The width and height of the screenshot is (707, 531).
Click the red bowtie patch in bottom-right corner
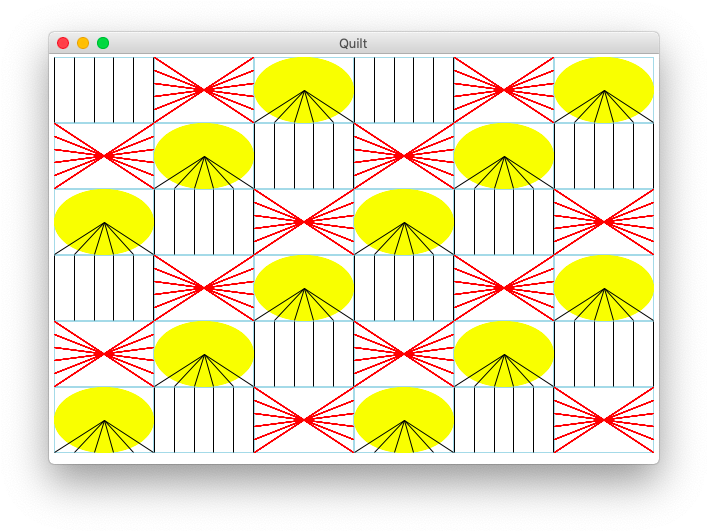click(604, 420)
